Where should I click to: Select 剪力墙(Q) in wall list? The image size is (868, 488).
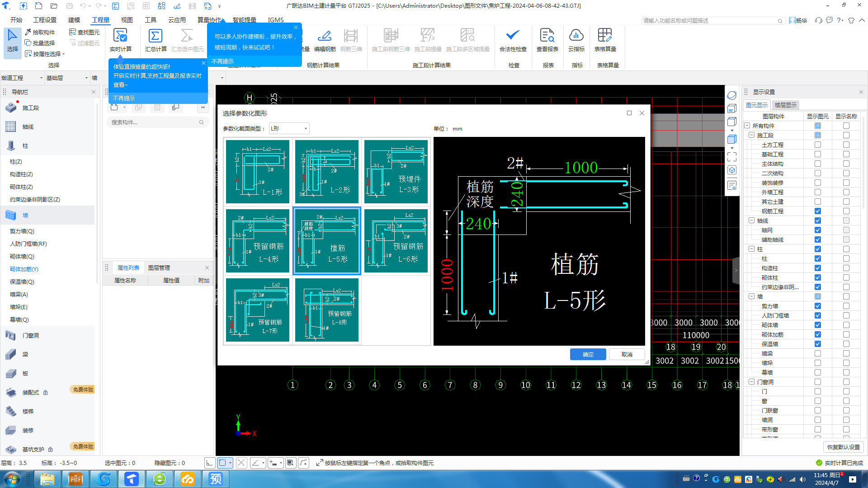point(22,231)
